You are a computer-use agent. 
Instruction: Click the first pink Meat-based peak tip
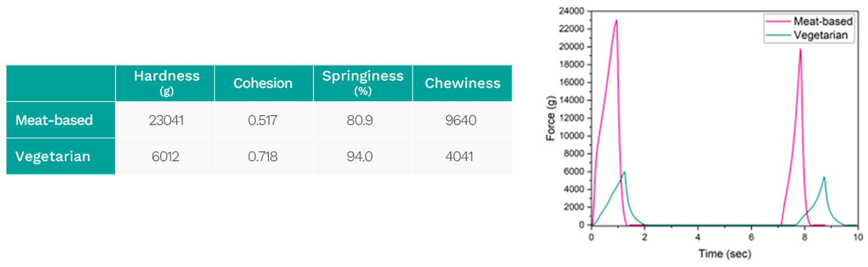tap(616, 20)
